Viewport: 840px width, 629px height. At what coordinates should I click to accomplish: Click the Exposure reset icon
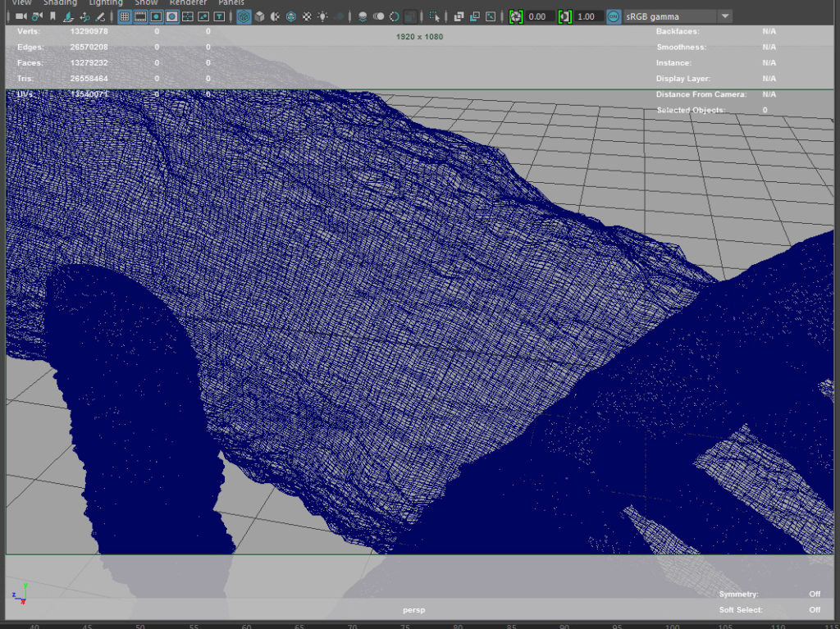[515, 16]
